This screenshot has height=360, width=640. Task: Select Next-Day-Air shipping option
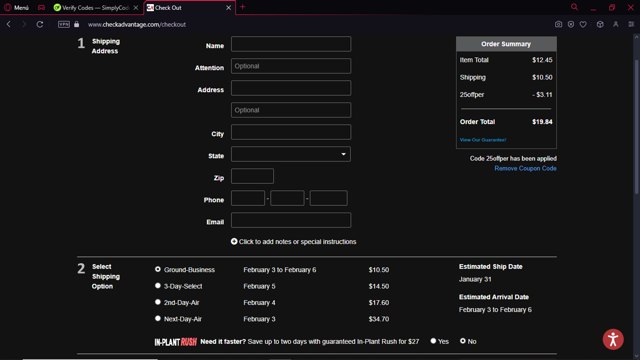click(158, 318)
